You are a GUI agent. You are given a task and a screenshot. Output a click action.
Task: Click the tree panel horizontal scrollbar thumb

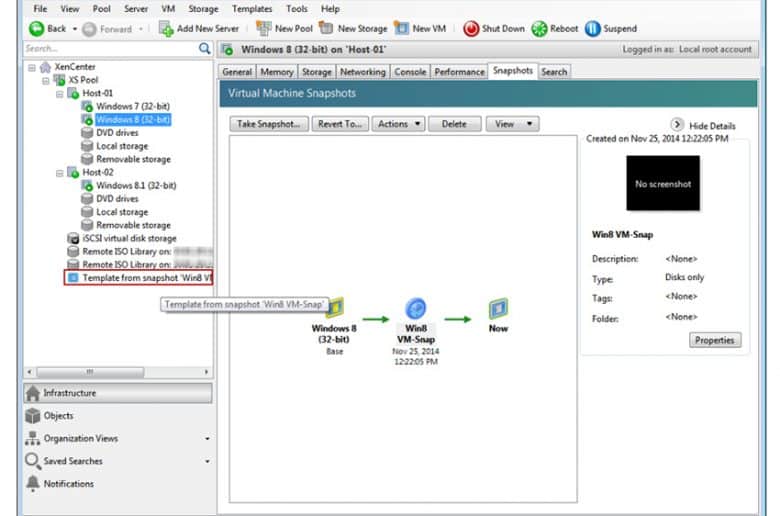90,372
